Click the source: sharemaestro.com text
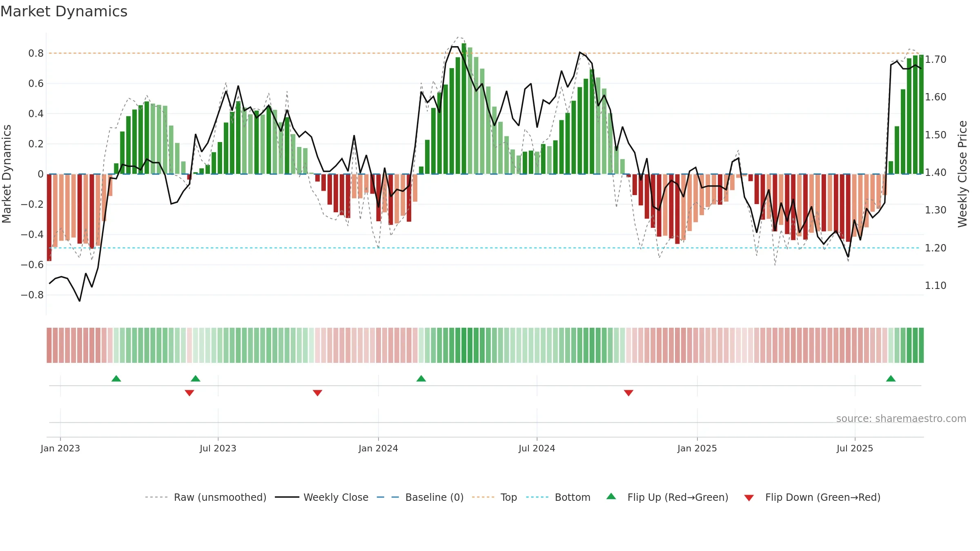Image resolution: width=980 pixels, height=551 pixels. [901, 419]
